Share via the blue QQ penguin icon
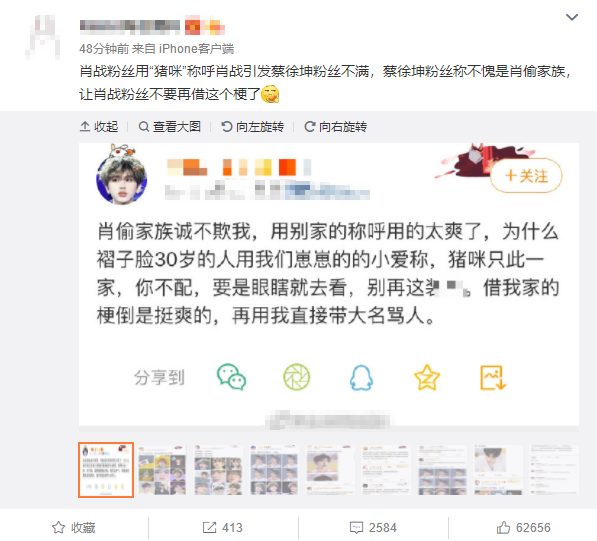Image resolution: width=597 pixels, height=541 pixels. (x=361, y=377)
